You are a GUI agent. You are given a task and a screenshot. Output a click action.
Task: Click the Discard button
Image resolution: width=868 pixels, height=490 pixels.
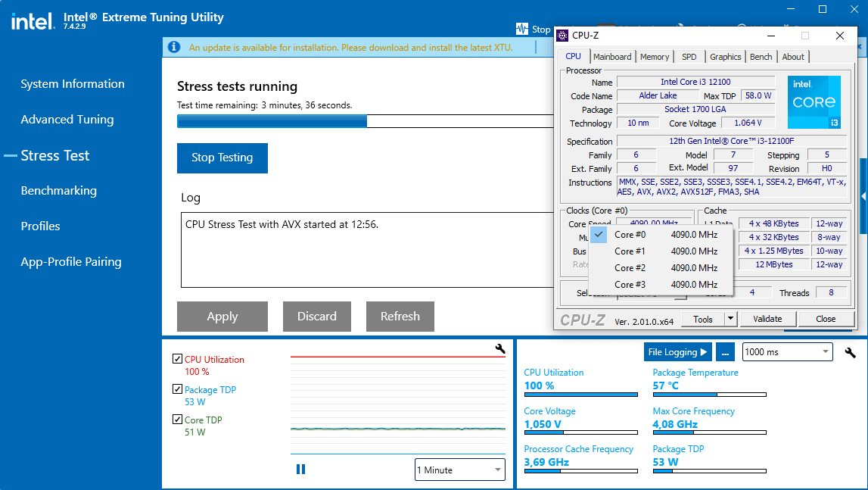pos(316,317)
